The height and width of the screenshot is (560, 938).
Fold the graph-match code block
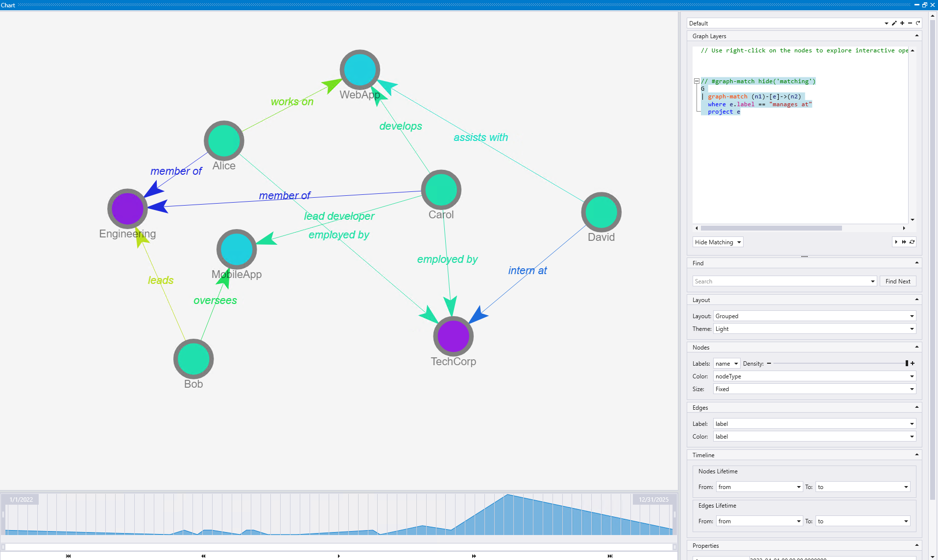pyautogui.click(x=697, y=81)
